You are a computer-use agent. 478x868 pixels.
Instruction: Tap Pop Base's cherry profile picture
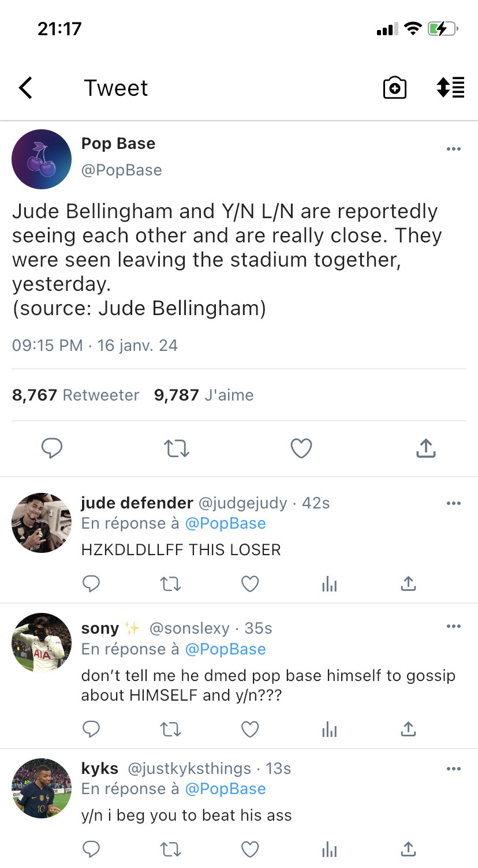point(42,159)
